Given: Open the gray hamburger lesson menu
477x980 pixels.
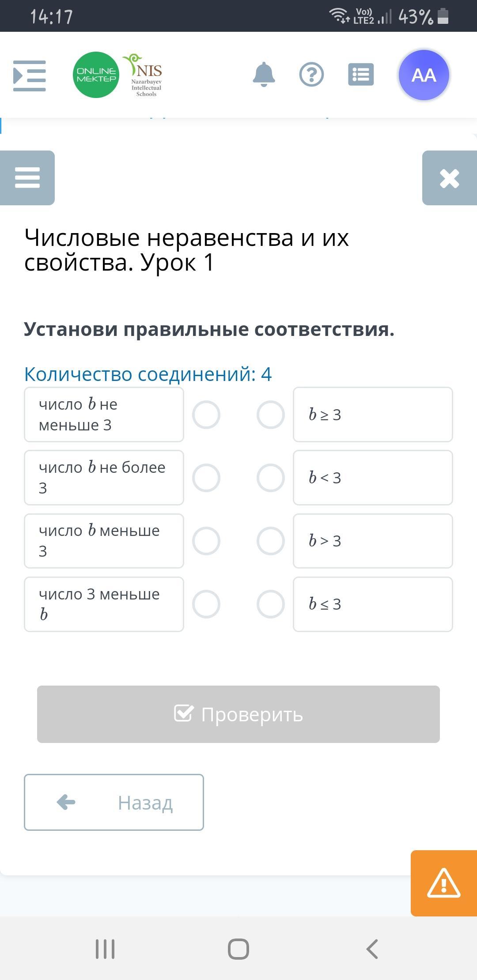Looking at the screenshot, I should 27,178.
